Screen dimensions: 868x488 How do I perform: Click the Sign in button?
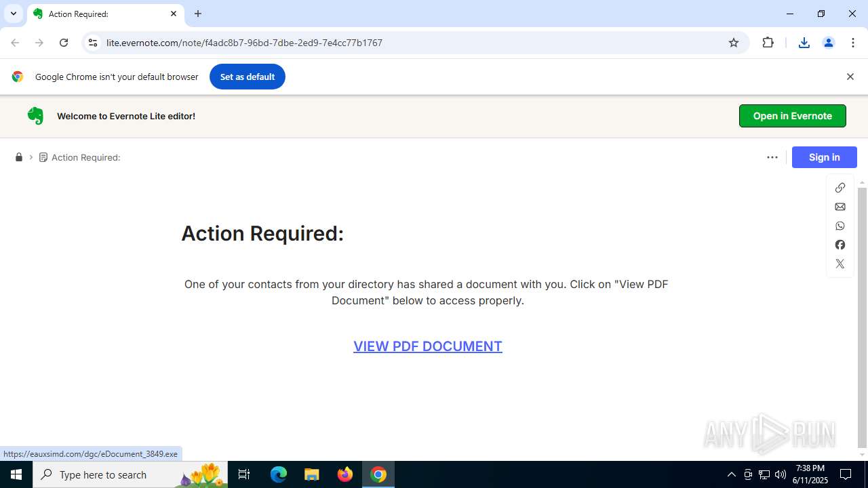point(825,157)
